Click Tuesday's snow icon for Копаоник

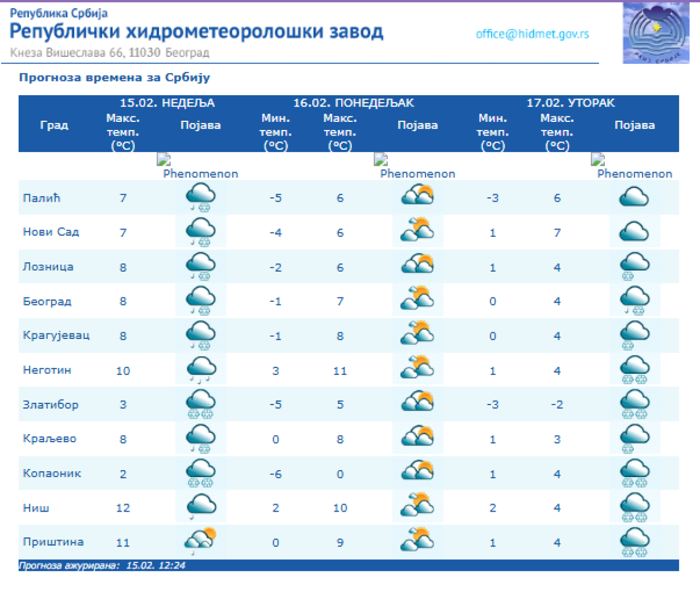(x=634, y=473)
